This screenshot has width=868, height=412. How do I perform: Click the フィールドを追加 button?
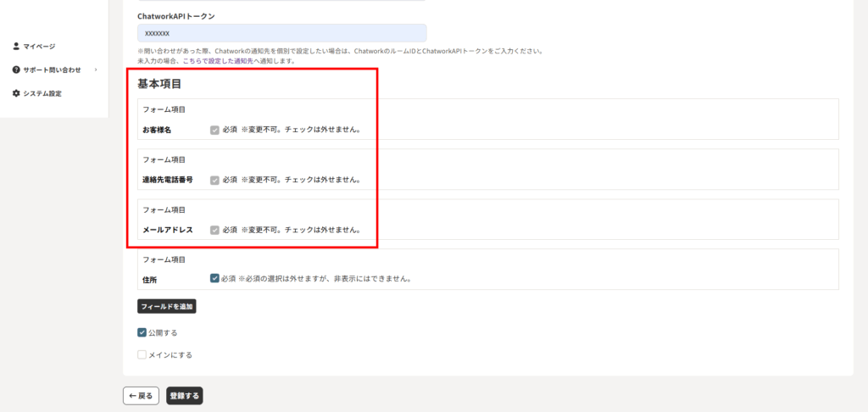167,306
